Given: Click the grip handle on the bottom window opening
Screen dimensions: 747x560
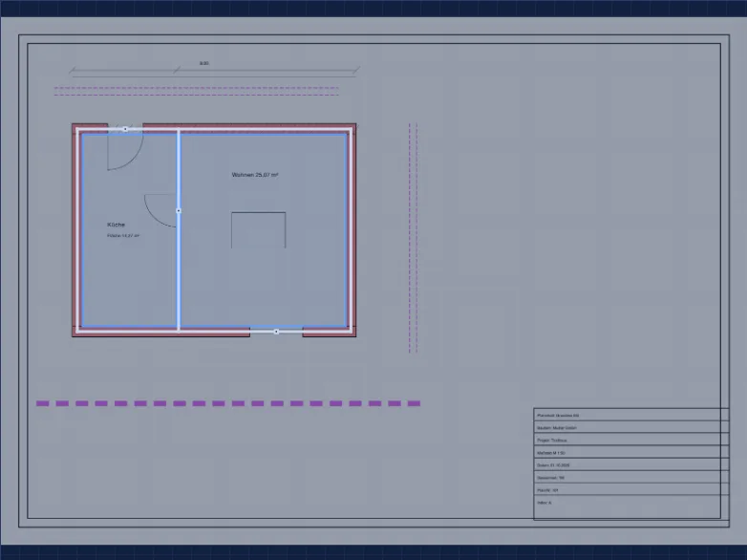Looking at the screenshot, I should [x=276, y=332].
